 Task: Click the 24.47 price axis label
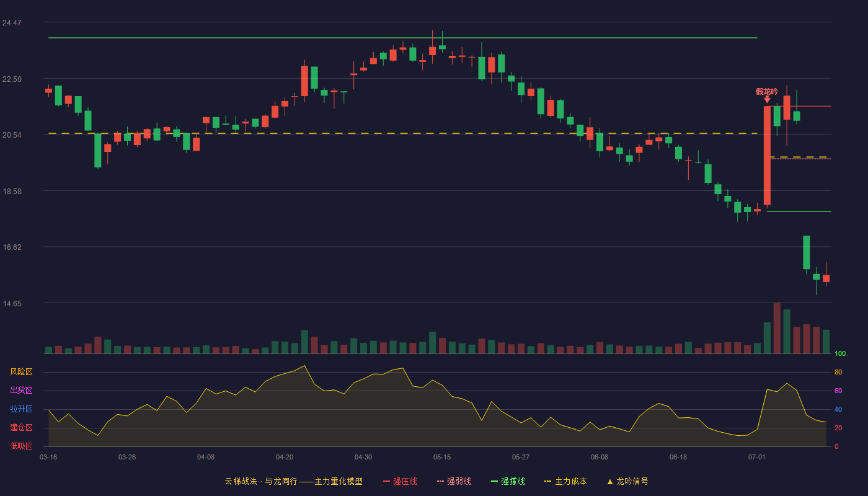click(x=12, y=23)
